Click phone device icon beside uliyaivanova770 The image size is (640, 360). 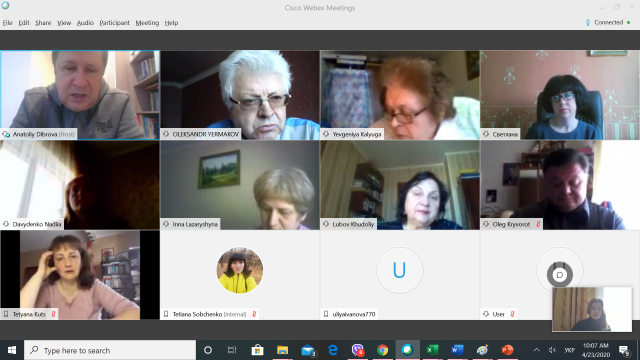click(326, 314)
